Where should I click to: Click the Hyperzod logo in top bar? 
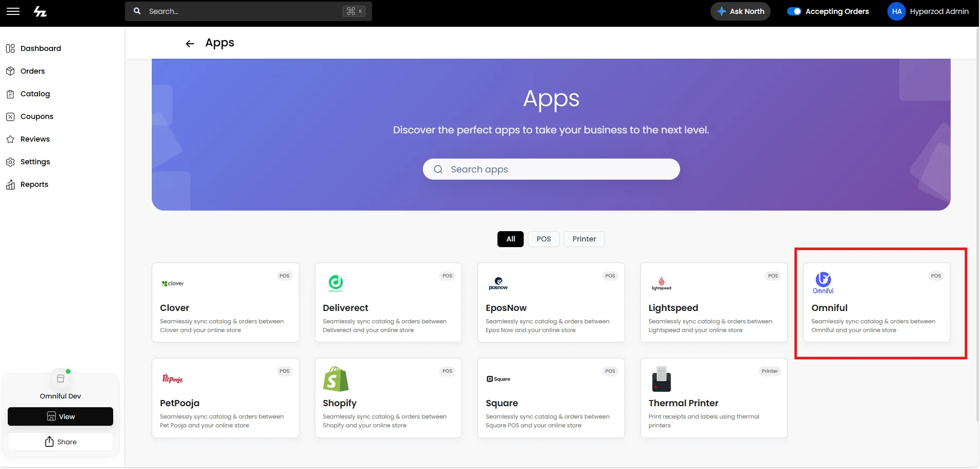pos(40,11)
